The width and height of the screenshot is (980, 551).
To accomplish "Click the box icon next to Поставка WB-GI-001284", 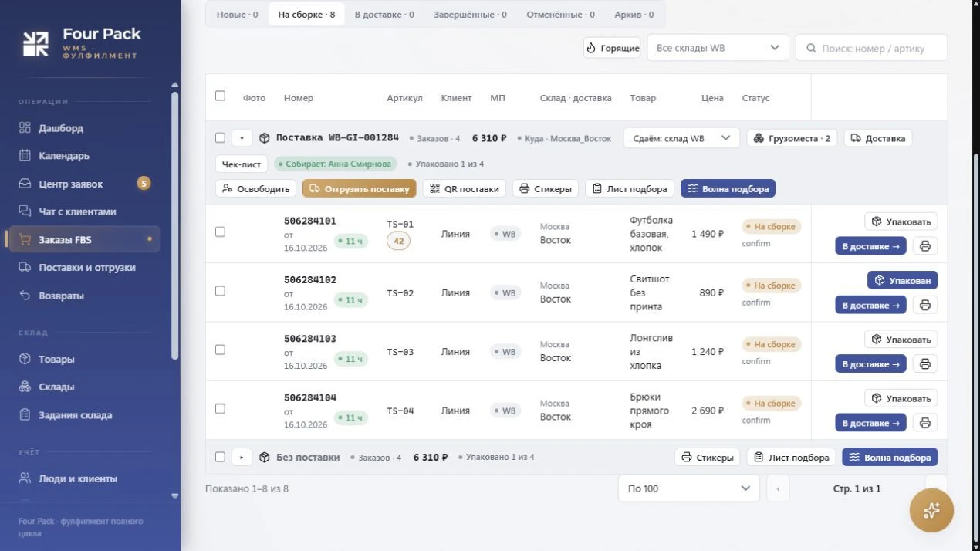I will (x=265, y=138).
